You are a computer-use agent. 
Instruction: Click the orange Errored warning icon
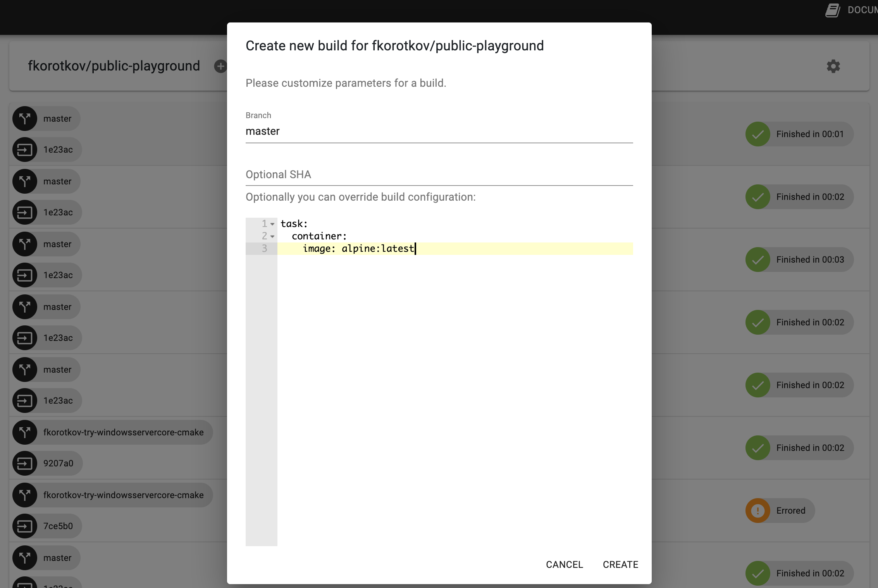pyautogui.click(x=758, y=511)
